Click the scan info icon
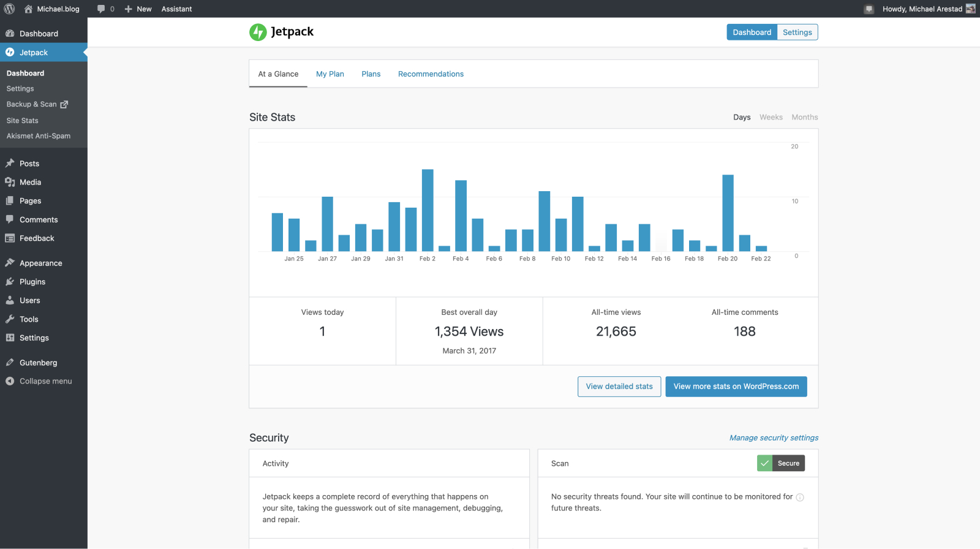The width and height of the screenshot is (980, 549). click(x=800, y=498)
